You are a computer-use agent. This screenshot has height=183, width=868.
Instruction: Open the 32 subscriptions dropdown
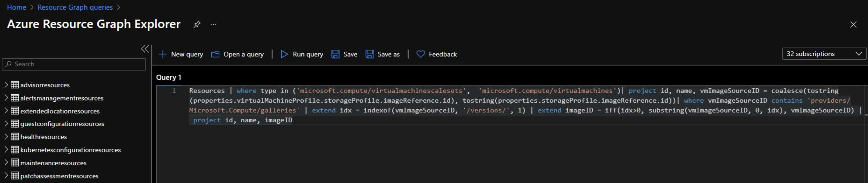pos(824,54)
